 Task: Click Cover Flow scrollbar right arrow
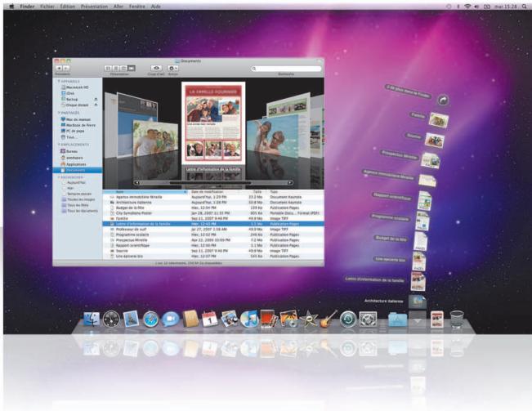click(290, 183)
